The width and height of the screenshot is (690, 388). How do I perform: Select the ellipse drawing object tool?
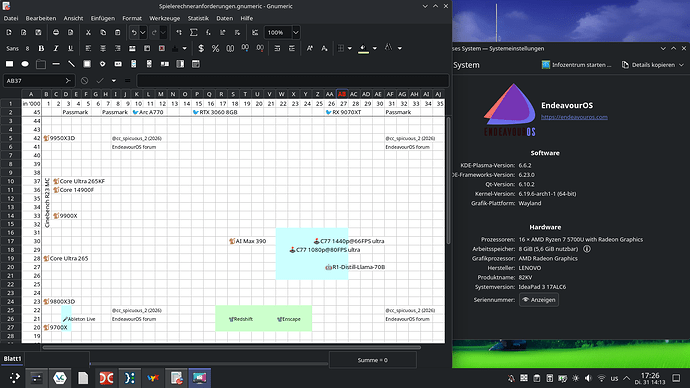tap(25, 64)
